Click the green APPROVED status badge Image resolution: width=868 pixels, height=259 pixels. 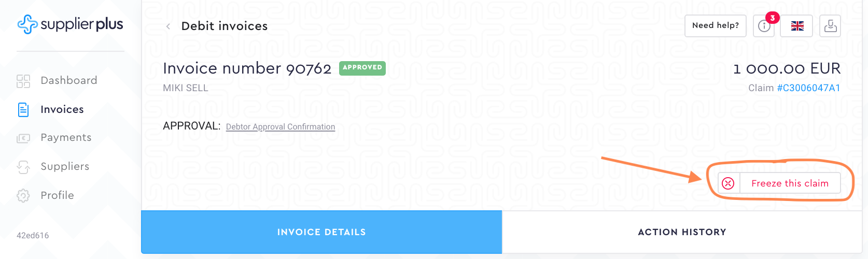[362, 68]
